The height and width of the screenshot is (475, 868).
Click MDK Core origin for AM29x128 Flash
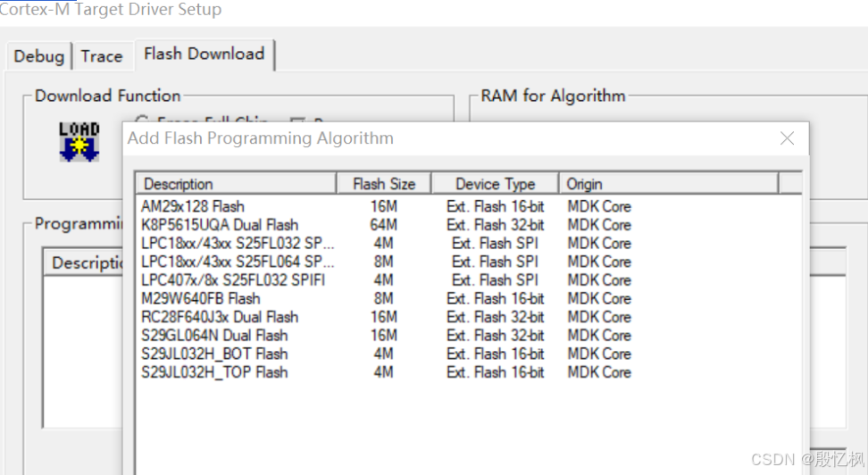point(599,206)
